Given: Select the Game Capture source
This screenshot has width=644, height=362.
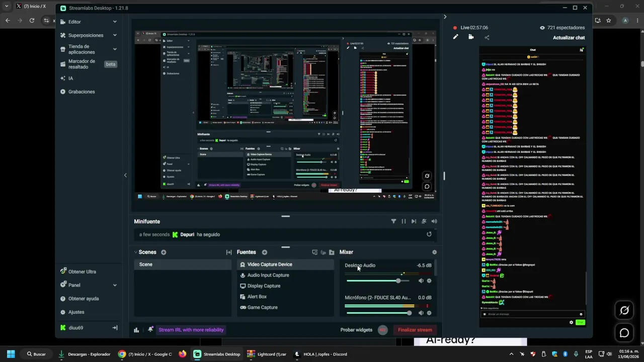Looking at the screenshot, I should click(285, 307).
